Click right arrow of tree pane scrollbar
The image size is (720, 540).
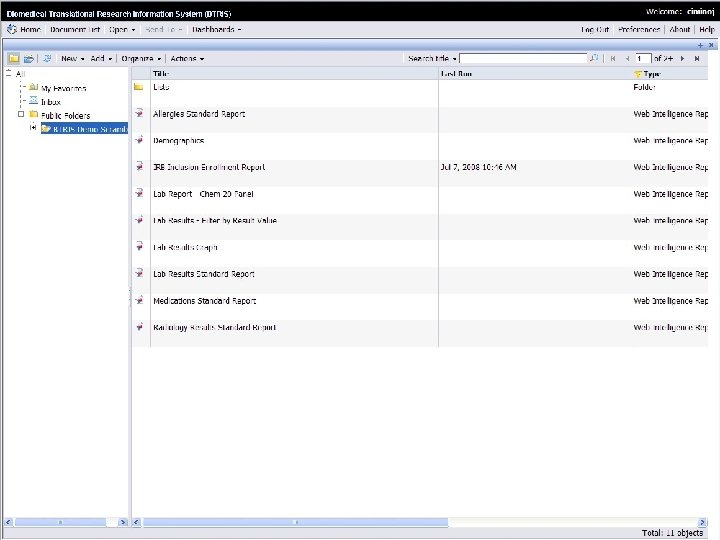click(122, 522)
